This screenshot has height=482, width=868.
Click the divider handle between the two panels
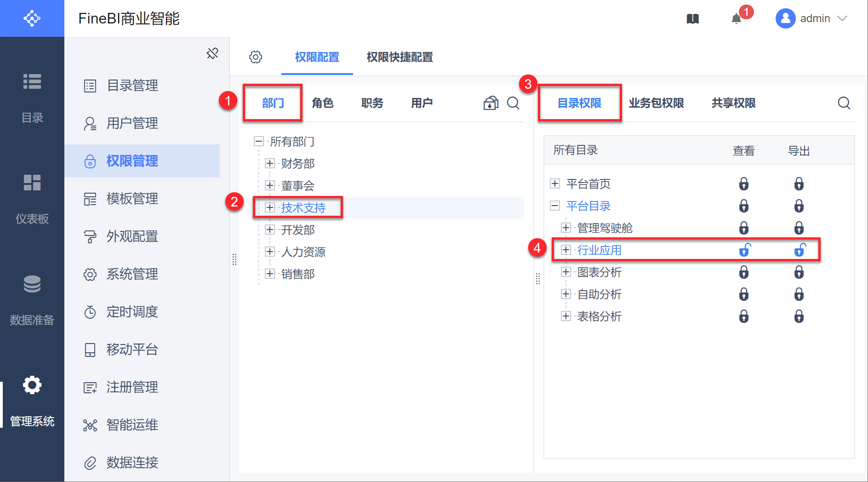point(538,278)
